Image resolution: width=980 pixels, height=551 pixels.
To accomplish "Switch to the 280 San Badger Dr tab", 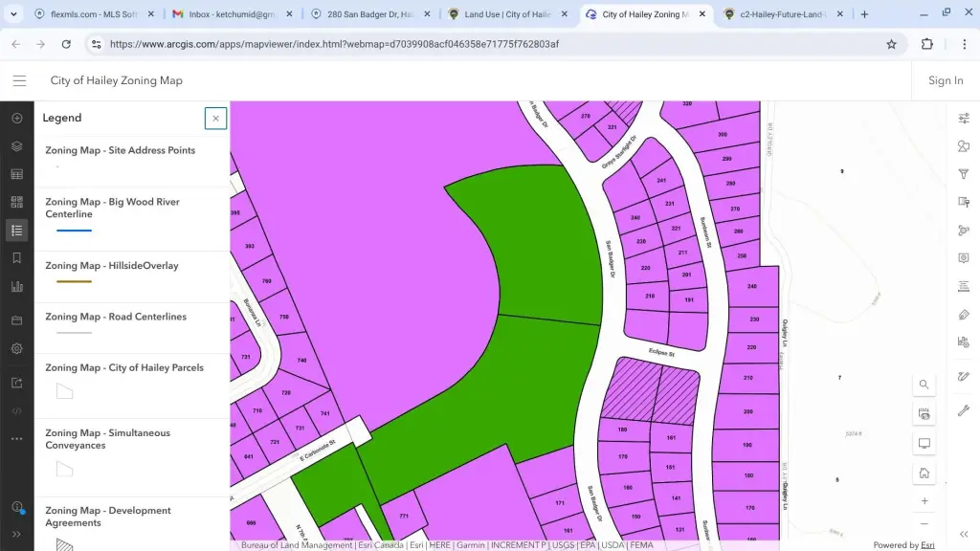I will tap(368, 14).
